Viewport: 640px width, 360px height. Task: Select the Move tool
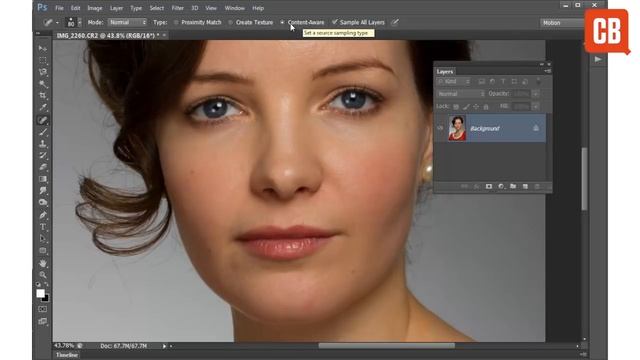tap(42, 49)
